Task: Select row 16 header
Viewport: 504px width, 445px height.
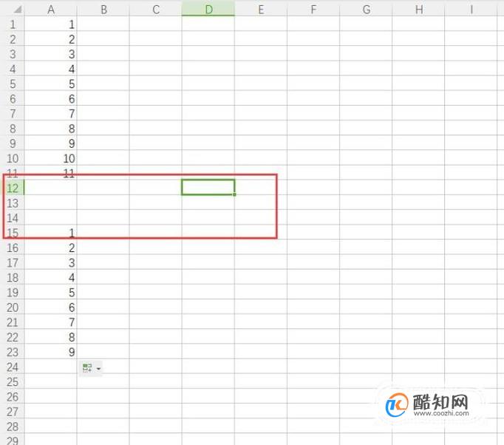Action: coord(13,248)
